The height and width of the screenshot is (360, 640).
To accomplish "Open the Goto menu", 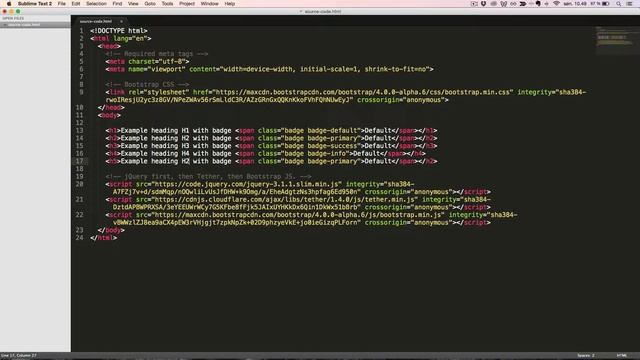I will point(150,4).
